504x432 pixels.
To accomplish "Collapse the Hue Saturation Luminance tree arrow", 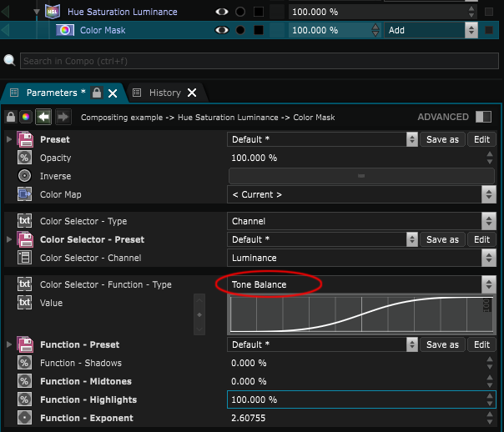I will (x=37, y=13).
